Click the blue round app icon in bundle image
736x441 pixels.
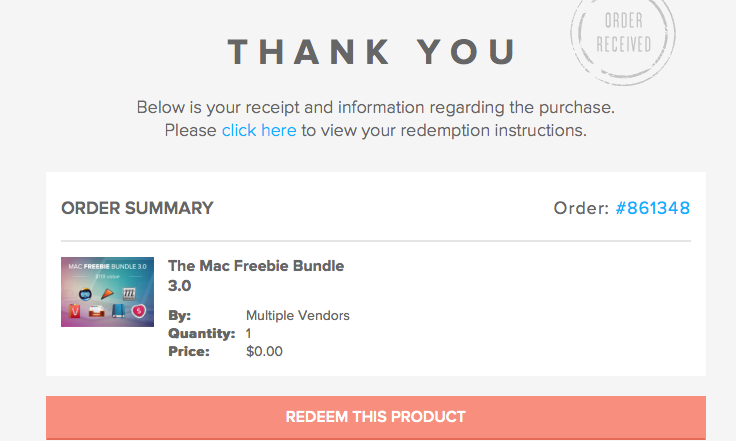pyautogui.click(x=86, y=294)
